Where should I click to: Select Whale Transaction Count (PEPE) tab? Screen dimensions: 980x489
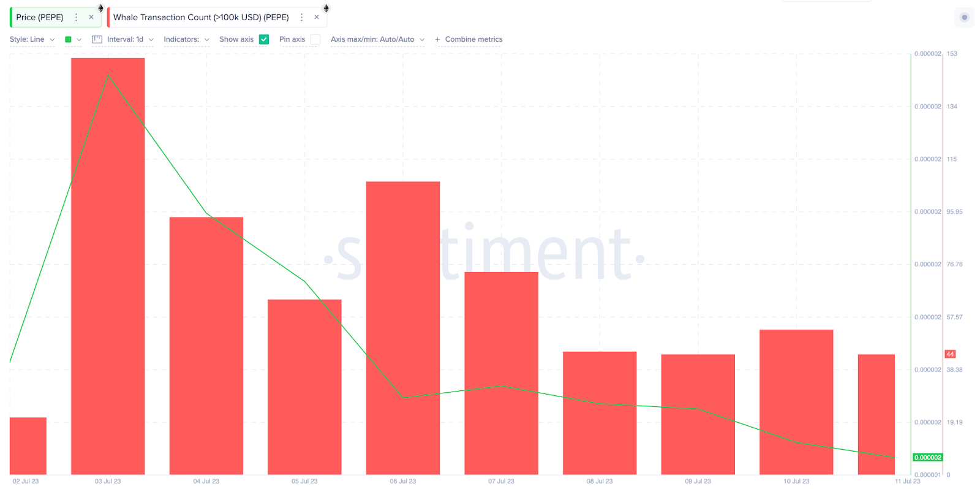(x=201, y=17)
